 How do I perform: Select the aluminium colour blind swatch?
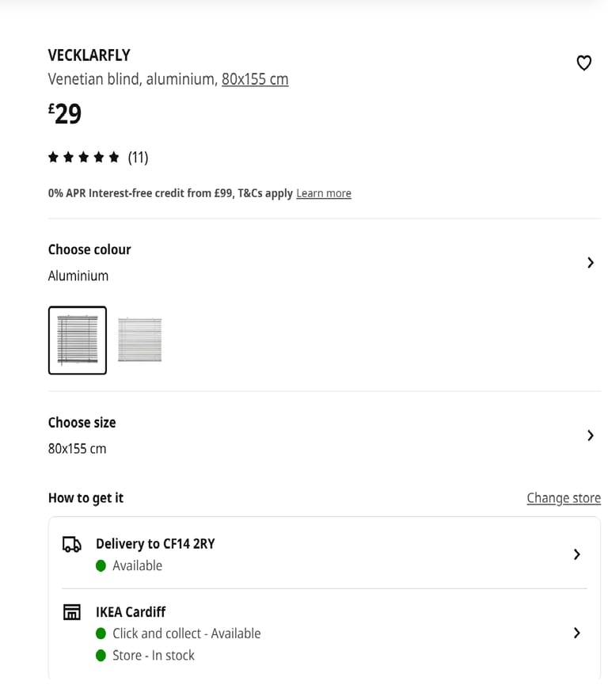(x=78, y=340)
